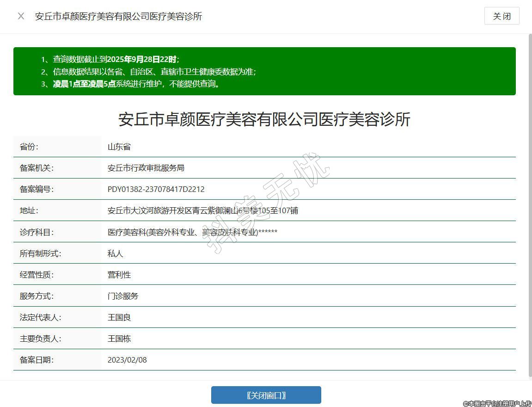
Task: Click the address value starting with 安丘市大汶河
Action: 202,210
